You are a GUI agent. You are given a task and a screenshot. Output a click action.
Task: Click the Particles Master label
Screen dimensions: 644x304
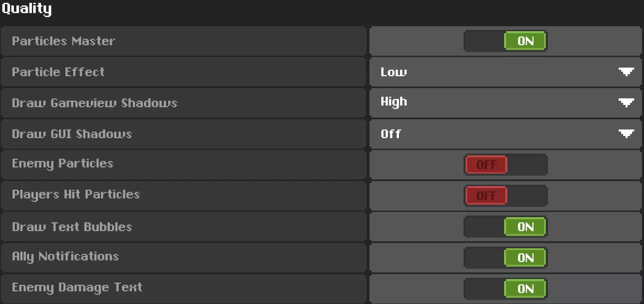coord(63,41)
